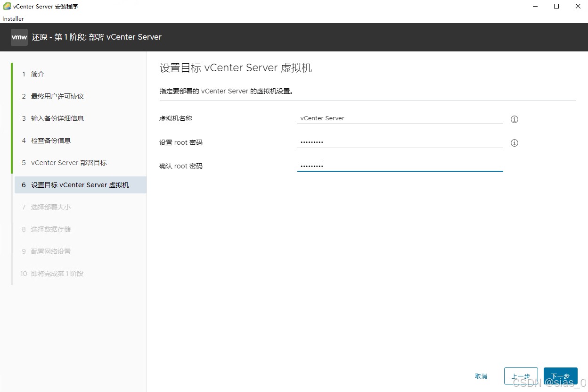Select step 6 设置目标 vCenter Server 虚拟机
The width and height of the screenshot is (588, 392).
click(x=80, y=185)
